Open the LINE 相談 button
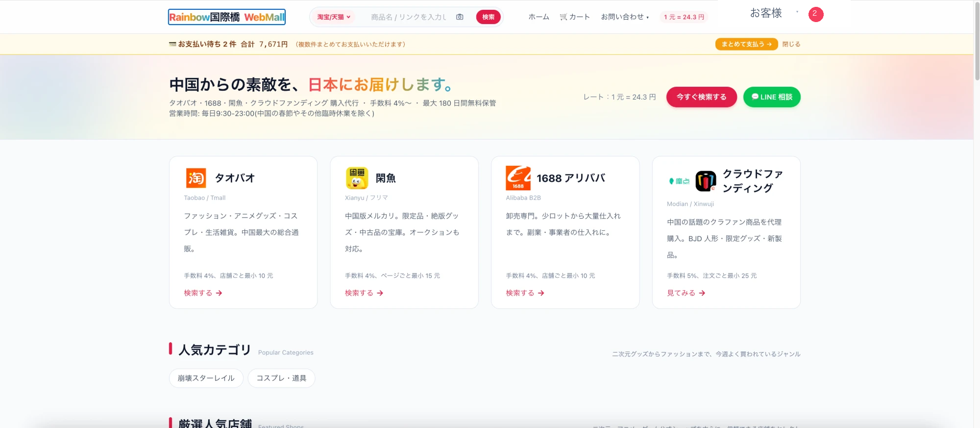 pos(772,97)
